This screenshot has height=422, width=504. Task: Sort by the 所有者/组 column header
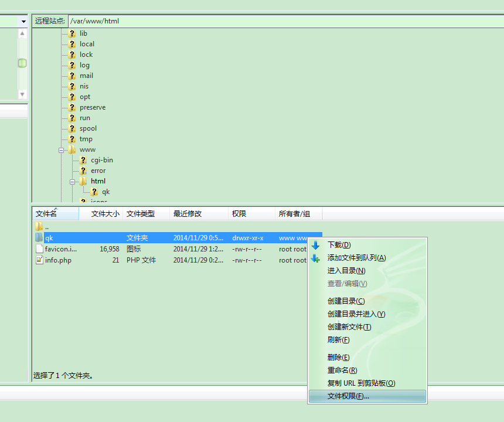click(x=299, y=214)
